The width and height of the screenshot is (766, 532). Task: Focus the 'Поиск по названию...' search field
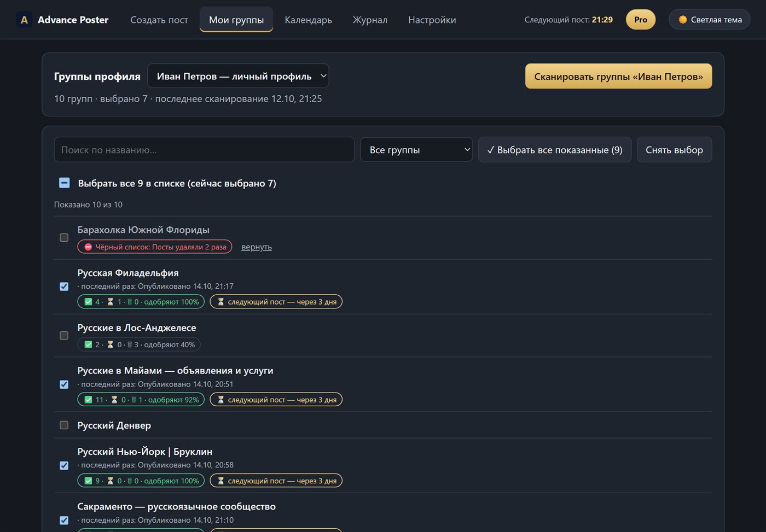coord(204,149)
